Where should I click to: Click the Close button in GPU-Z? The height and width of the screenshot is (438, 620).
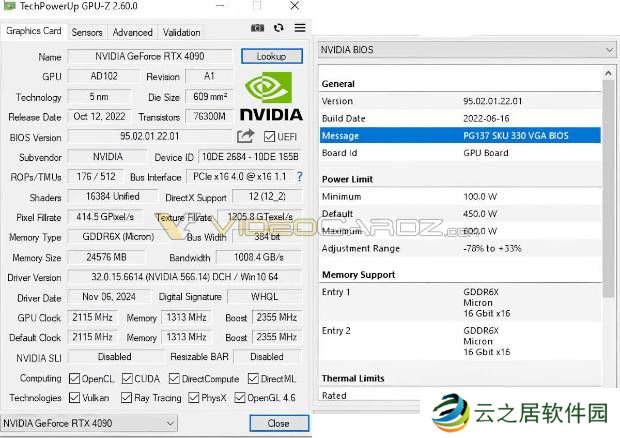pos(277,423)
